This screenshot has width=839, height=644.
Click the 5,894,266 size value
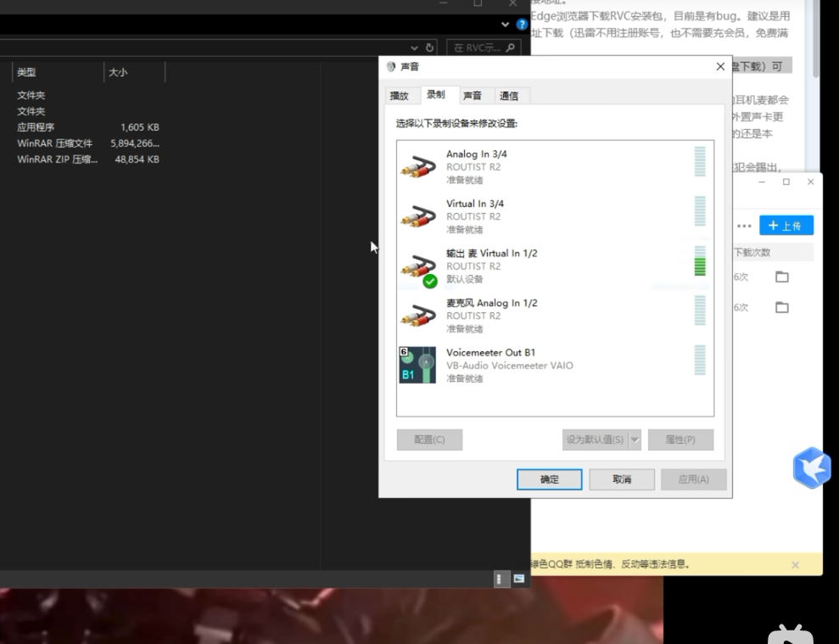coord(135,143)
